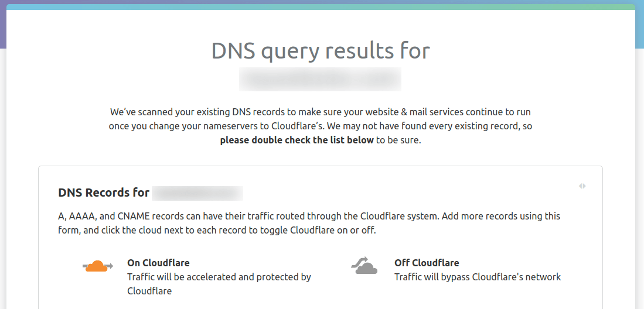This screenshot has width=644, height=309.
Task: Toggle the card's left-right arrows expander
Action: (582, 186)
